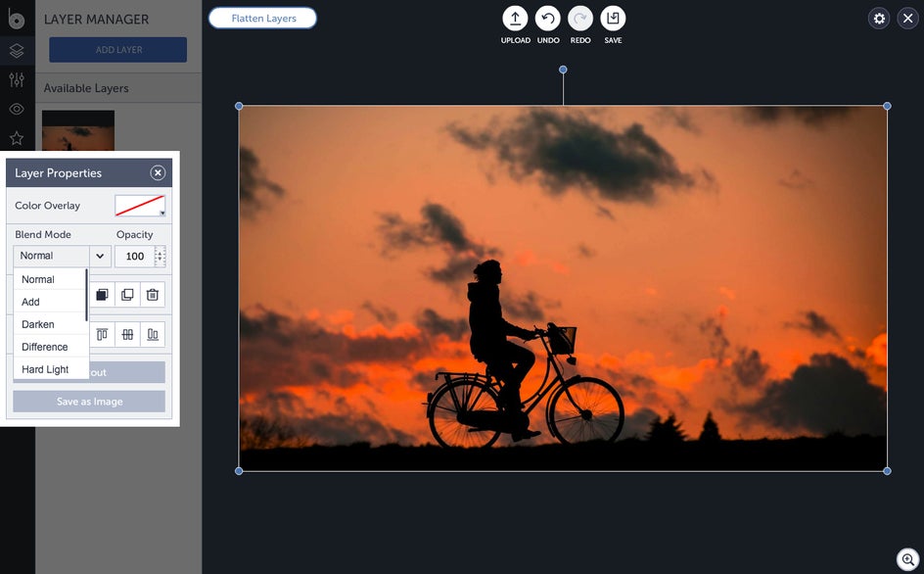The height and width of the screenshot is (574, 924).
Task: Click the LAYER MANAGER title
Action: point(96,19)
